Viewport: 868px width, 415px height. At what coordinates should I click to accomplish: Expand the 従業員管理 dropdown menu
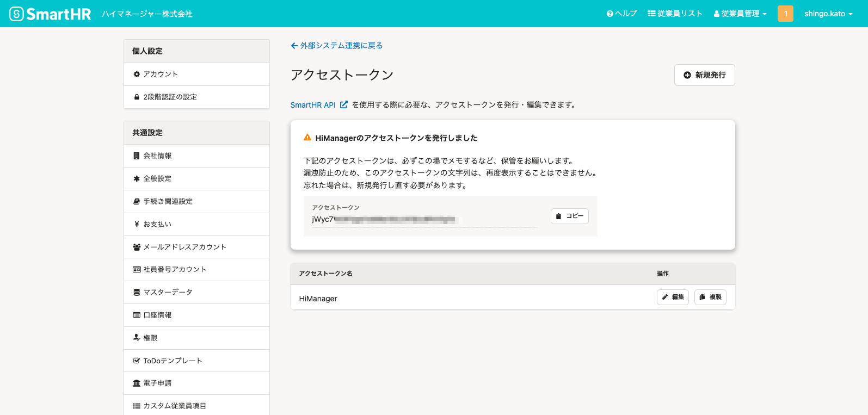(x=740, y=14)
